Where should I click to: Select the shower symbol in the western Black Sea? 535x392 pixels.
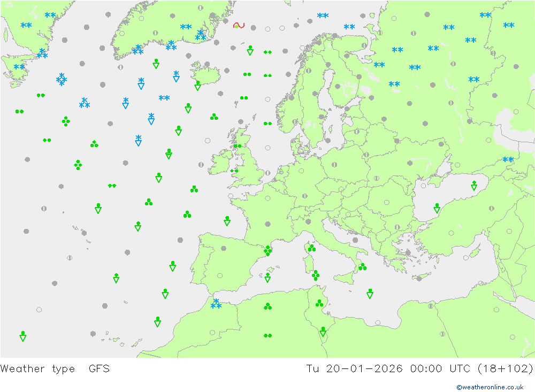pos(437,208)
